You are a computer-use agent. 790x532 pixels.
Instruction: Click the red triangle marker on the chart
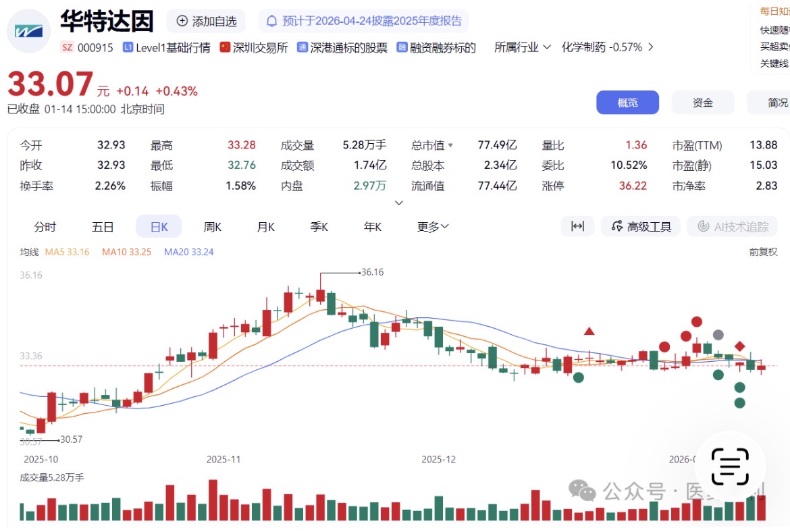pos(589,331)
